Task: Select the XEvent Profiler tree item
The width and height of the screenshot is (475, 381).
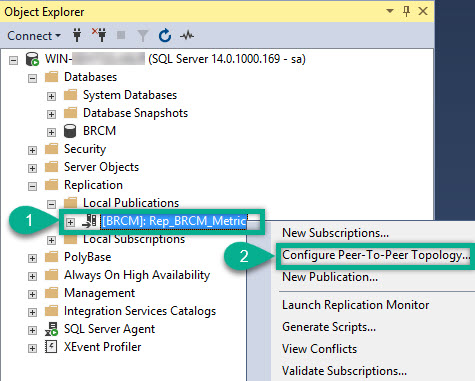Action: [x=102, y=347]
